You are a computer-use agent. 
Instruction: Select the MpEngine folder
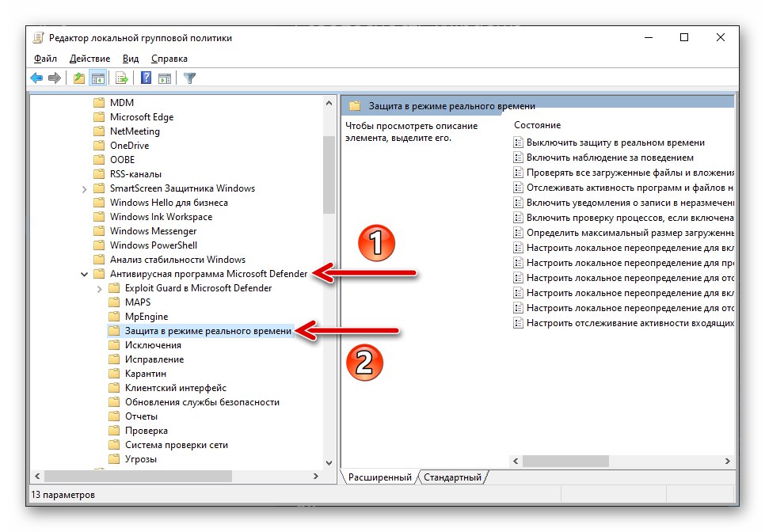click(x=139, y=317)
